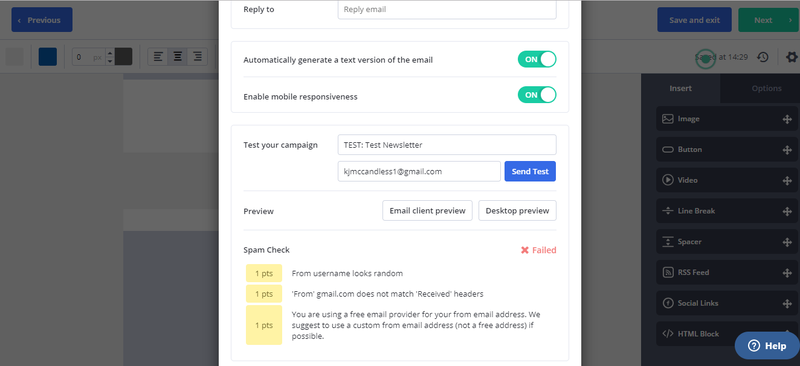Toggle automatic text version generation off

click(x=537, y=59)
